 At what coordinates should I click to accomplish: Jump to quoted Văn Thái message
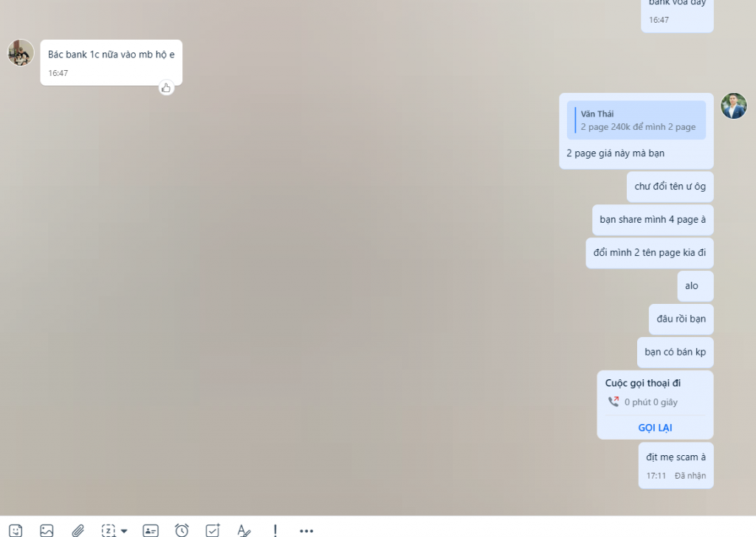pyautogui.click(x=636, y=120)
